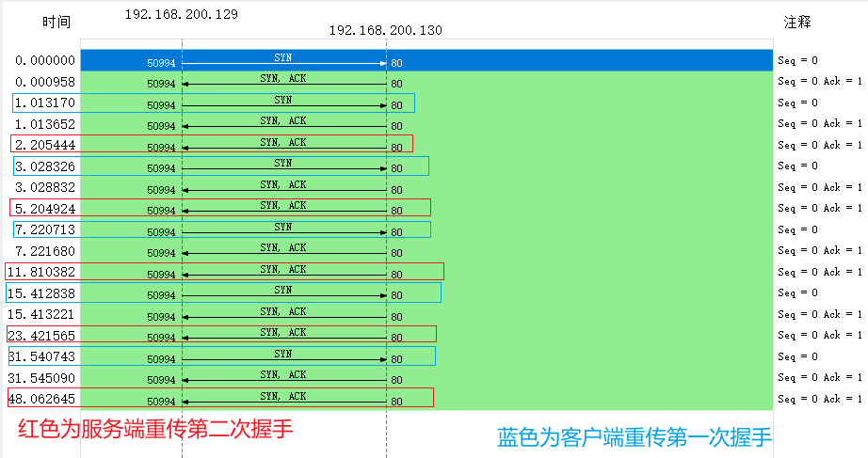Click the SYN, ACK label in the 0.000958 row

(x=282, y=79)
